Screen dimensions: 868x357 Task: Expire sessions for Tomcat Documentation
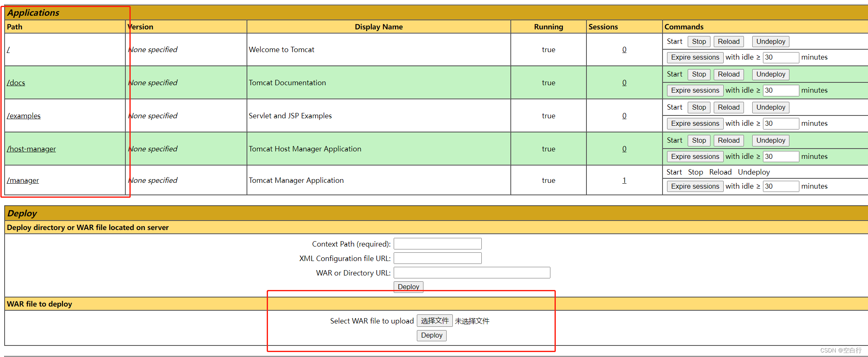pyautogui.click(x=695, y=90)
